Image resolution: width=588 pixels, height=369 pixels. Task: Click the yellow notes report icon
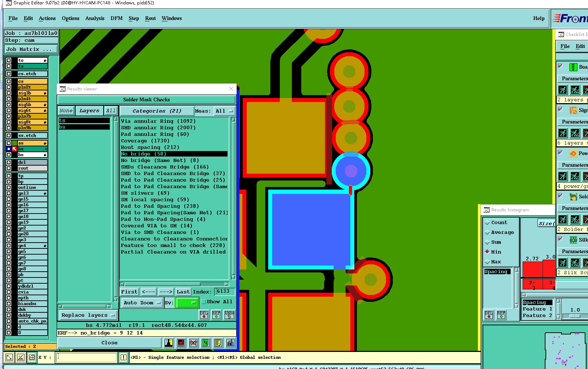218,342
